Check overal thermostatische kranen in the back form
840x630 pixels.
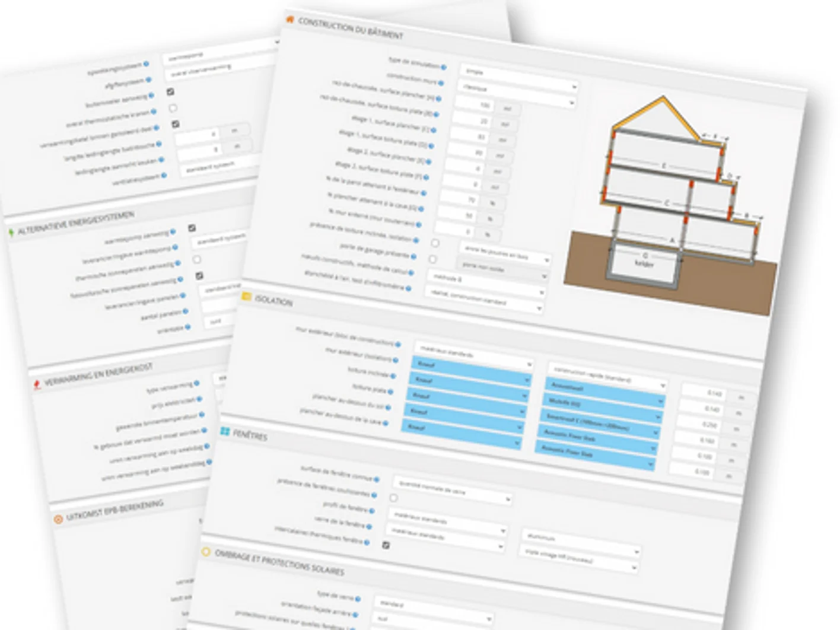pos(173,108)
